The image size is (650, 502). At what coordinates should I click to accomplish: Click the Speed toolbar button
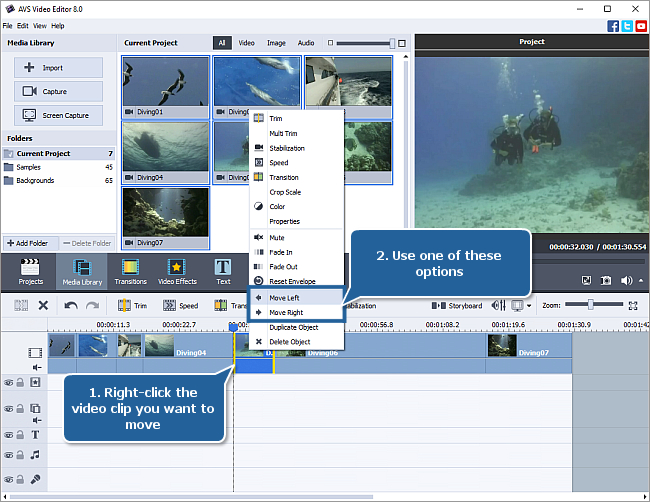click(180, 306)
